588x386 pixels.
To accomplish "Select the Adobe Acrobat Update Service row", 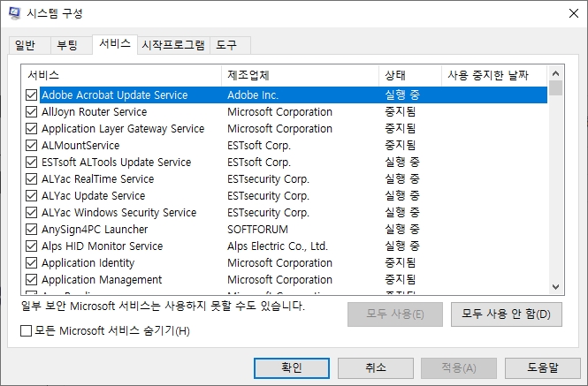I will [294, 95].
